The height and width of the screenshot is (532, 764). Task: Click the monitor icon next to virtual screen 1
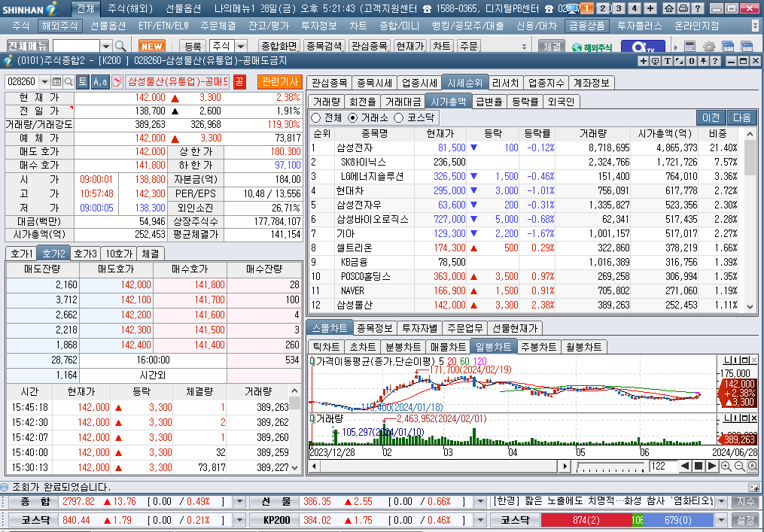(573, 8)
